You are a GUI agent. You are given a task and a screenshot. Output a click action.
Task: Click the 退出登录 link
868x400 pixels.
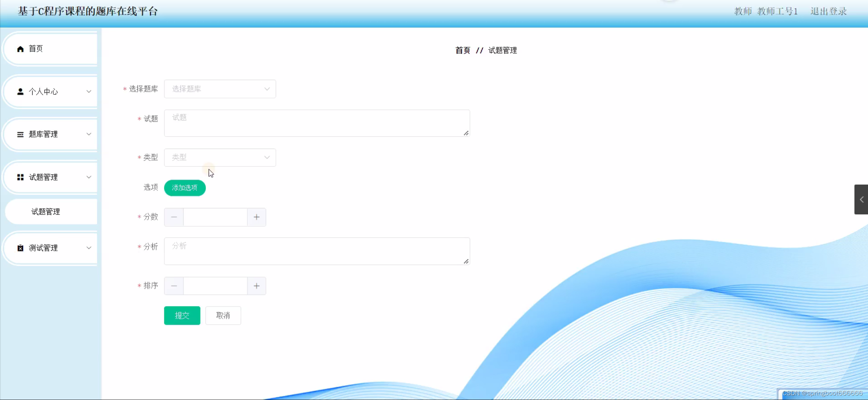tap(828, 12)
